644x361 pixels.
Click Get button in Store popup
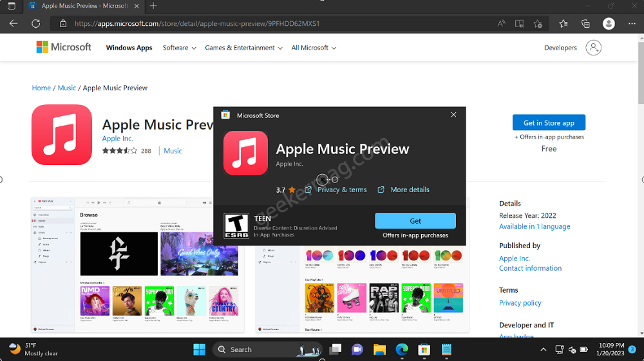(x=415, y=221)
